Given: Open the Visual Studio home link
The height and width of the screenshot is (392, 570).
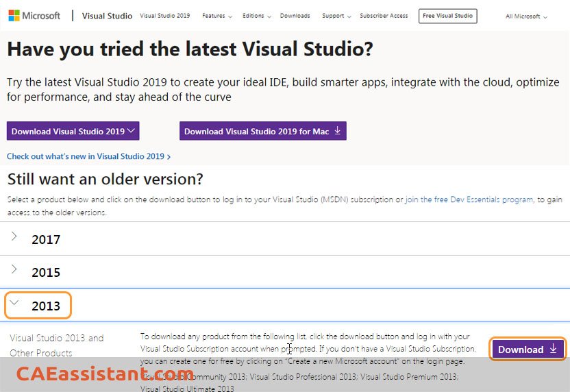Looking at the screenshot, I should pyautogui.click(x=107, y=16).
